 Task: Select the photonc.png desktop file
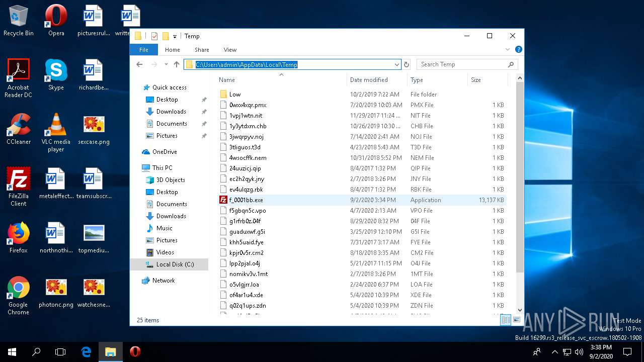click(x=56, y=292)
